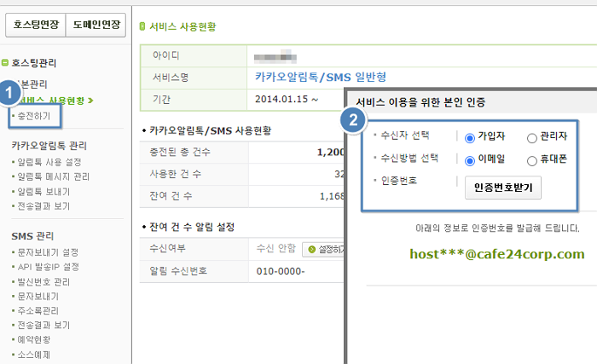
Task: Click the 카카오알림톡/SMS 일반형 service link
Action: (321, 78)
